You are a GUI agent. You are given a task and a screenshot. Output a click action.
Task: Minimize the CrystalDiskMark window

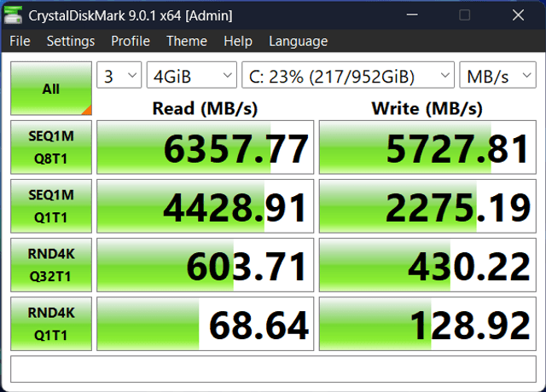point(412,15)
